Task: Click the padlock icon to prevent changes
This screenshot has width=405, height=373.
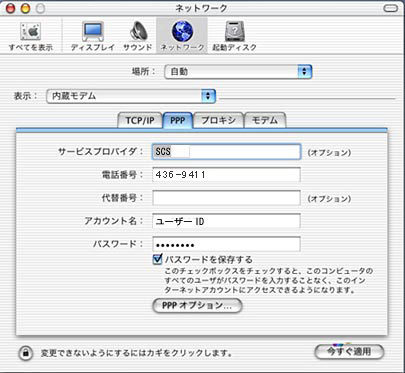Action: click(26, 353)
